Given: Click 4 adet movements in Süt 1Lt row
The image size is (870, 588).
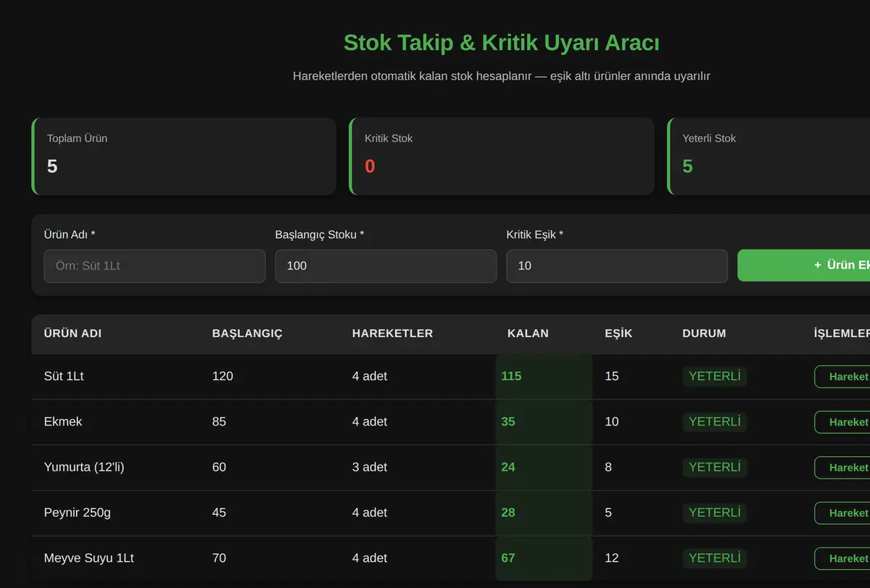Looking at the screenshot, I should tap(370, 376).
